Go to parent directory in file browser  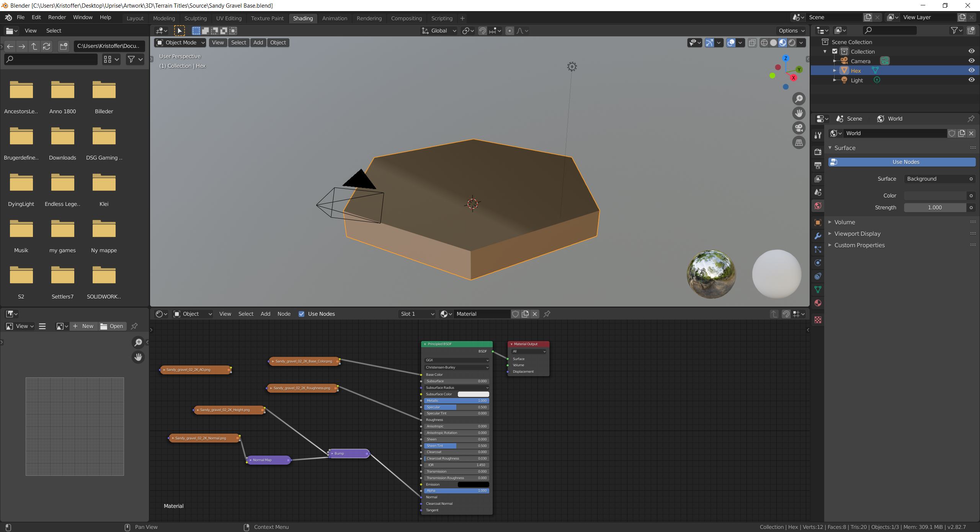pyautogui.click(x=34, y=46)
